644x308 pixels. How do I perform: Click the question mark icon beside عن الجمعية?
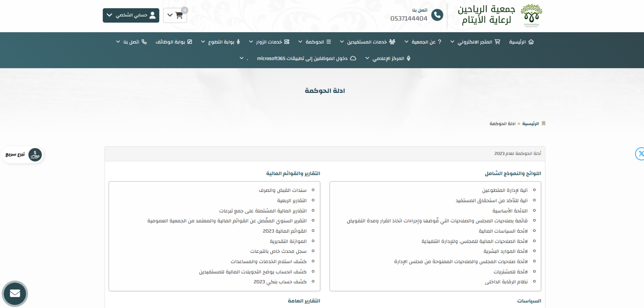[439, 42]
